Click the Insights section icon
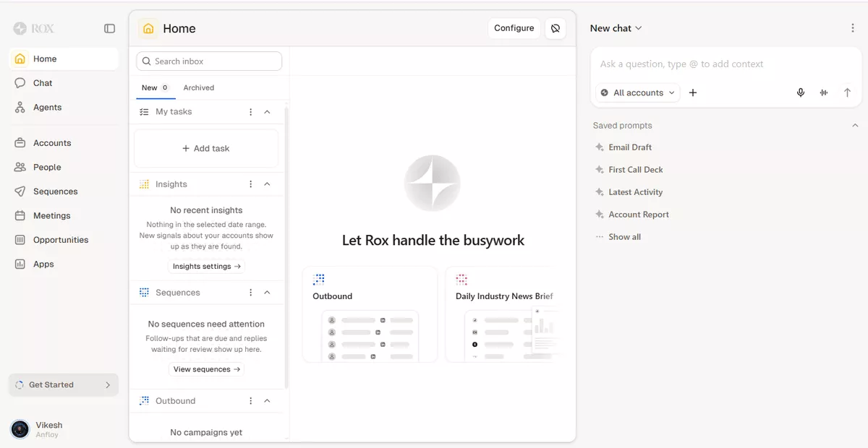The height and width of the screenshot is (448, 868). coord(144,184)
